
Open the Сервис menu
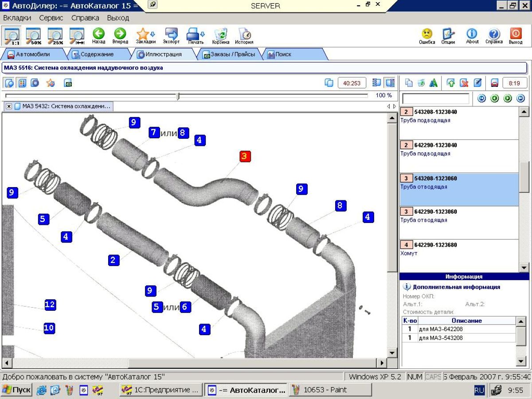coord(51,18)
